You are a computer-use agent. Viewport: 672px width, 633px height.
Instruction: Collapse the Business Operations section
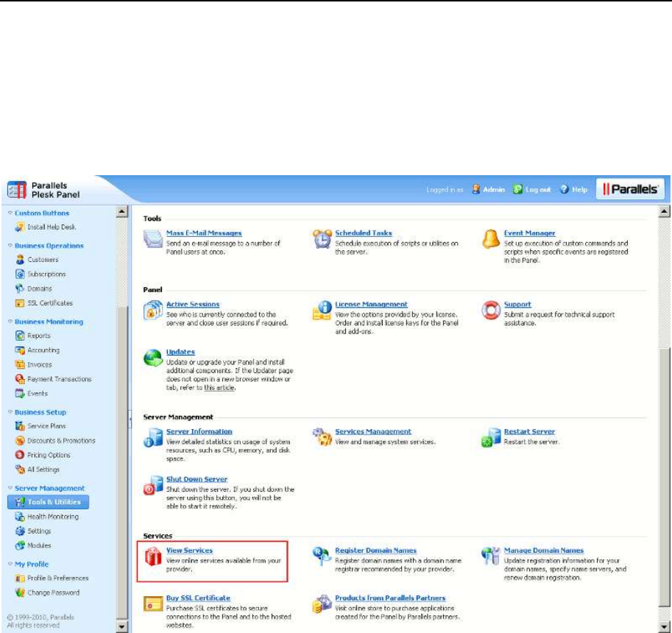[10, 245]
